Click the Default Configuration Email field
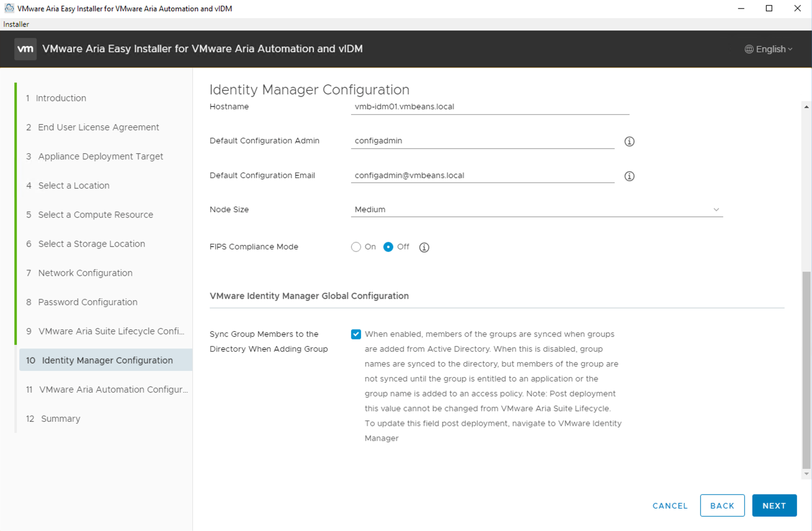Image resolution: width=812 pixels, height=531 pixels. (x=483, y=176)
